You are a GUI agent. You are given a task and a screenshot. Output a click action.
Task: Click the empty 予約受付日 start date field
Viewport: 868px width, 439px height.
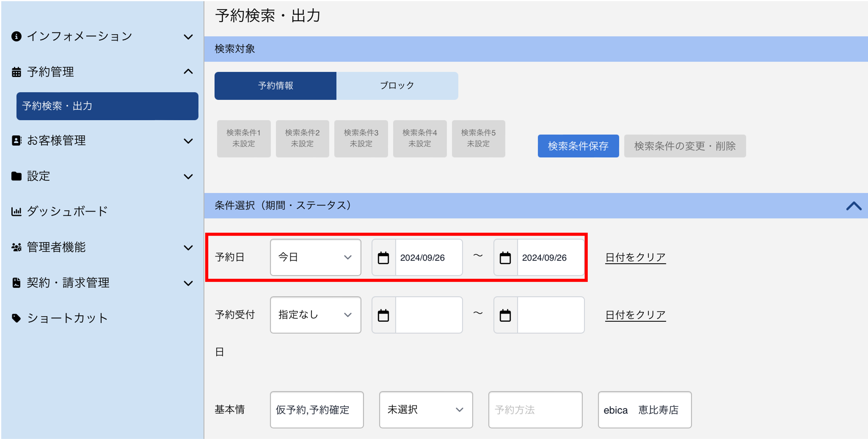(429, 315)
